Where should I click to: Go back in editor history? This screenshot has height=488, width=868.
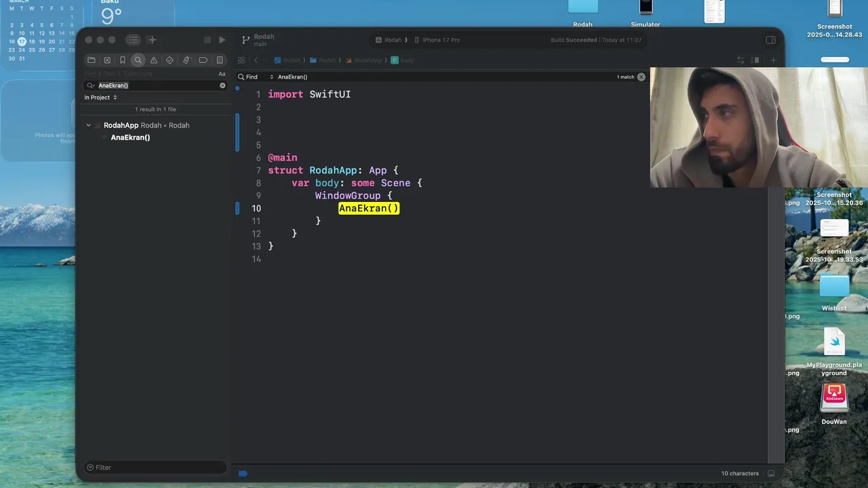[x=256, y=60]
